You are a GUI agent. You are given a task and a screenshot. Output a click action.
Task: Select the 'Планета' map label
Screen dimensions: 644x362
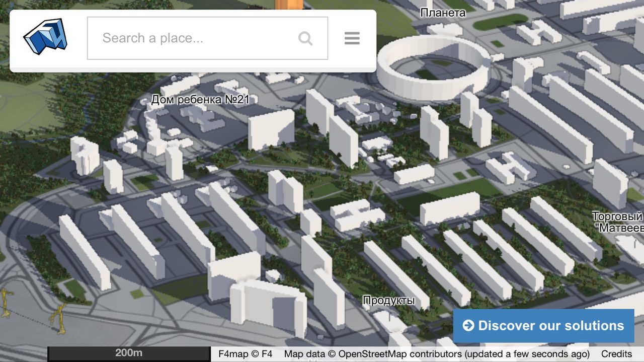coord(443,13)
